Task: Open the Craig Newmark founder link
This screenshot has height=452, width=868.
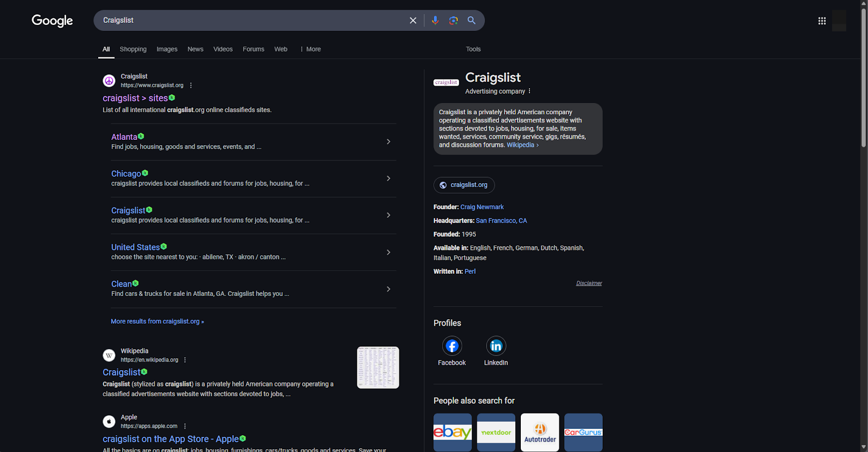Action: (x=482, y=207)
